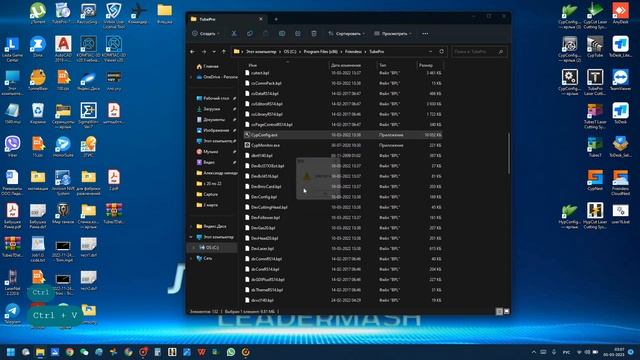Sort by the Дата изменения column header
The width and height of the screenshot is (640, 360).
346,65
